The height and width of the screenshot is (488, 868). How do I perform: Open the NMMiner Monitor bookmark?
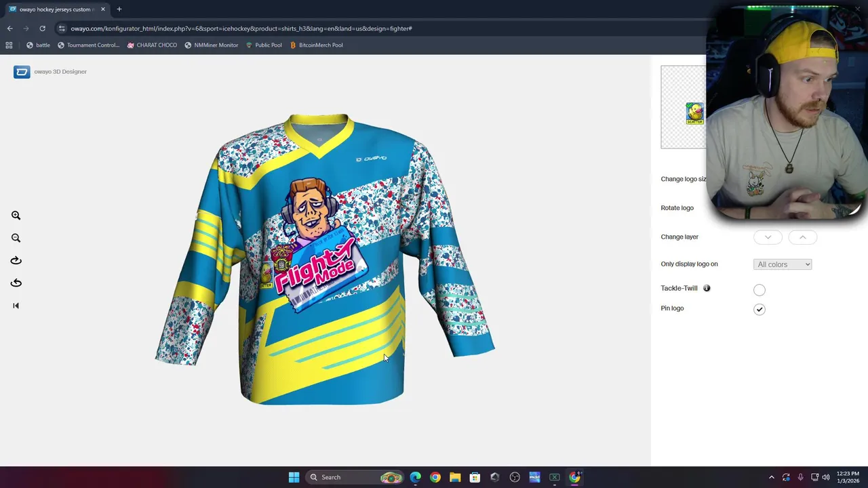coord(211,45)
